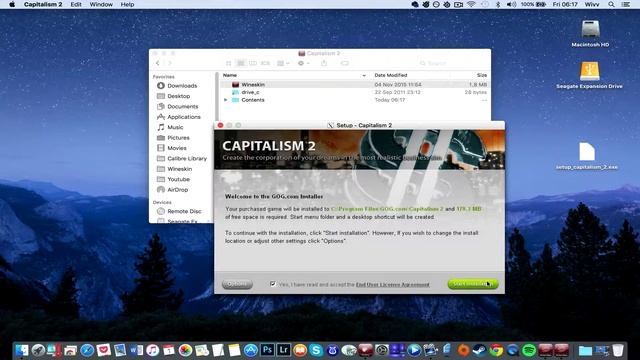
Task: Expand the Contents folder disclosure triangle
Action: tap(226, 100)
